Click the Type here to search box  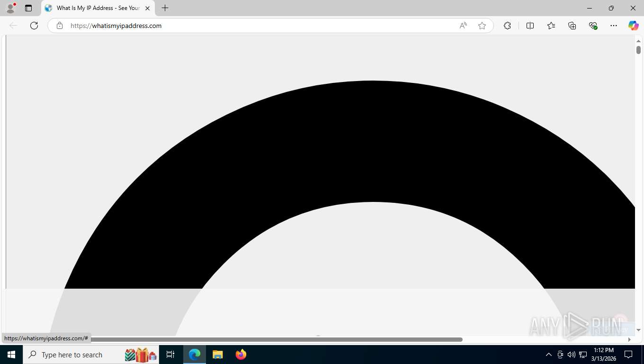(92, 355)
